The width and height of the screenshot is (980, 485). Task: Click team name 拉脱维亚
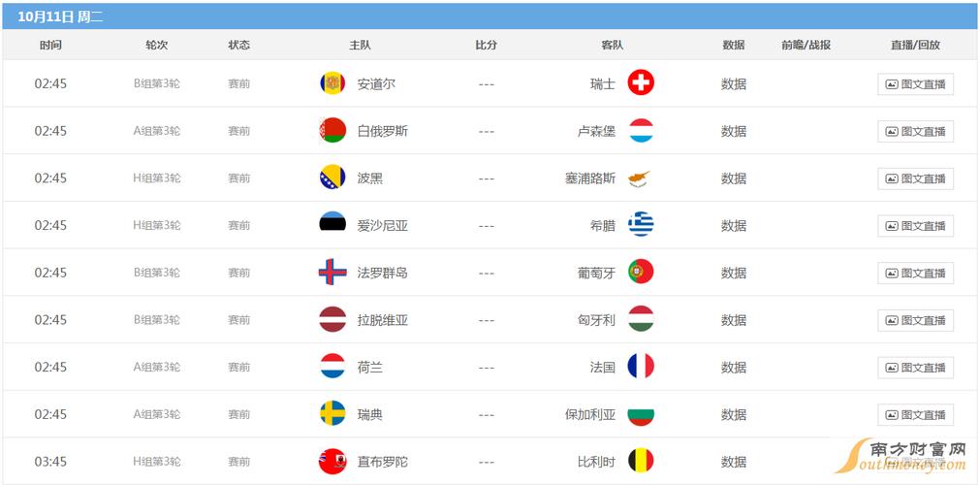[x=383, y=320]
